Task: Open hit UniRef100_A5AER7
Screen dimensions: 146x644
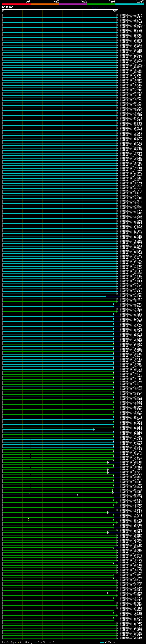Action: pyautogui.click(x=131, y=27)
